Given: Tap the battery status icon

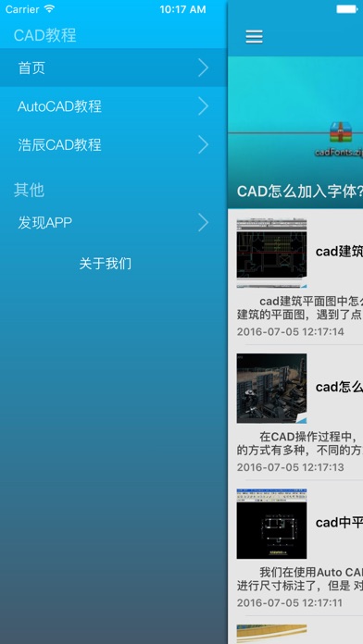Looking at the screenshot, I should 347,9.
